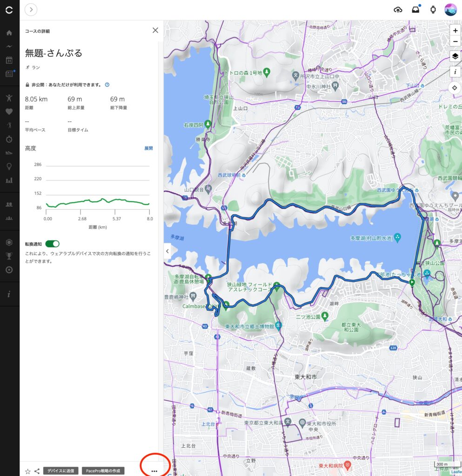Mark course as favorite with star

coord(27,471)
